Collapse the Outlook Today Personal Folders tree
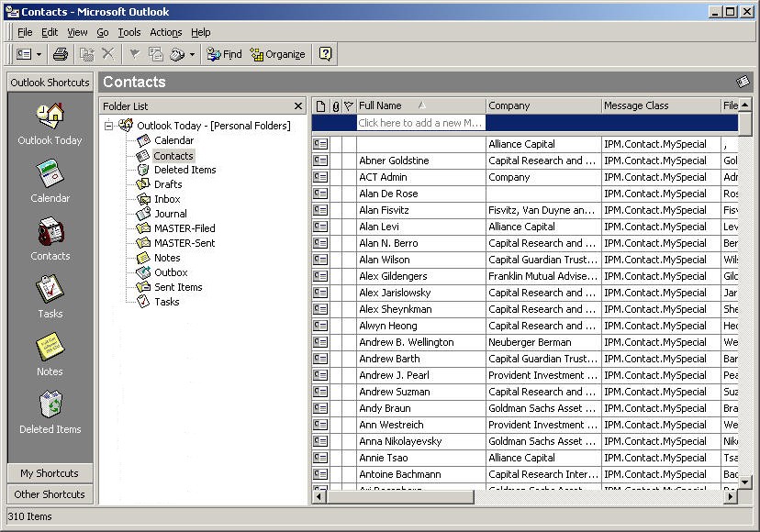This screenshot has height=532, width=760. tap(108, 126)
